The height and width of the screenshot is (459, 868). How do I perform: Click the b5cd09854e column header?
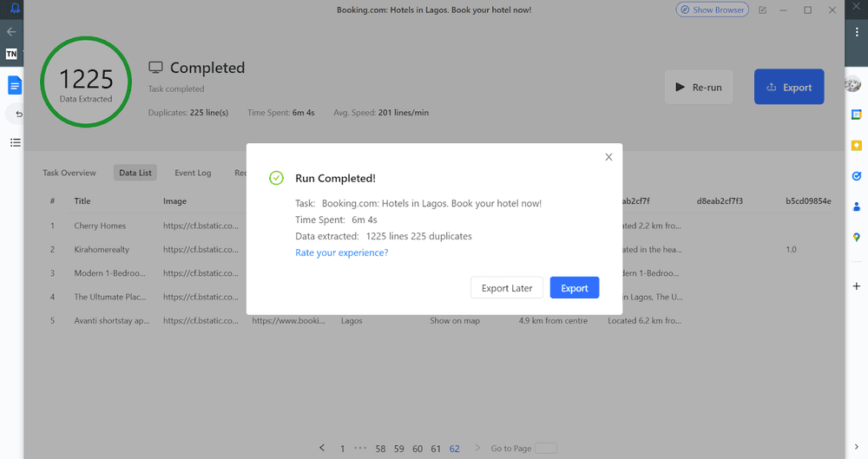(x=808, y=201)
